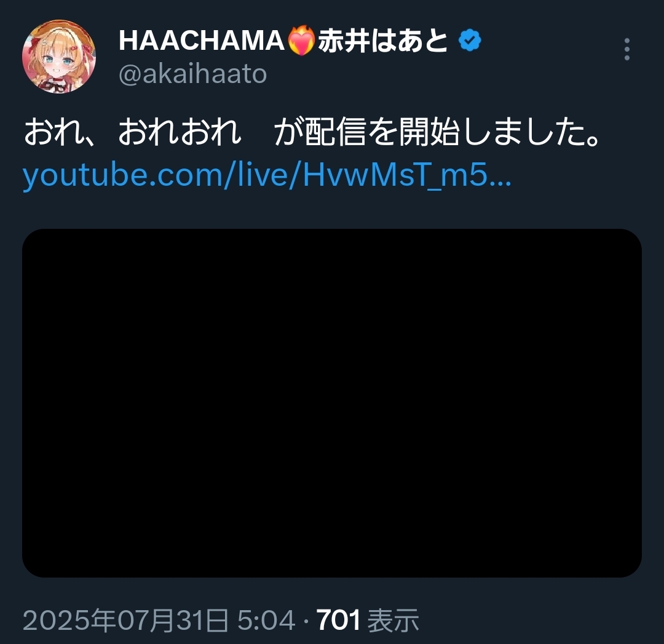
Task: Open the black video preview card
Action: tap(332, 403)
